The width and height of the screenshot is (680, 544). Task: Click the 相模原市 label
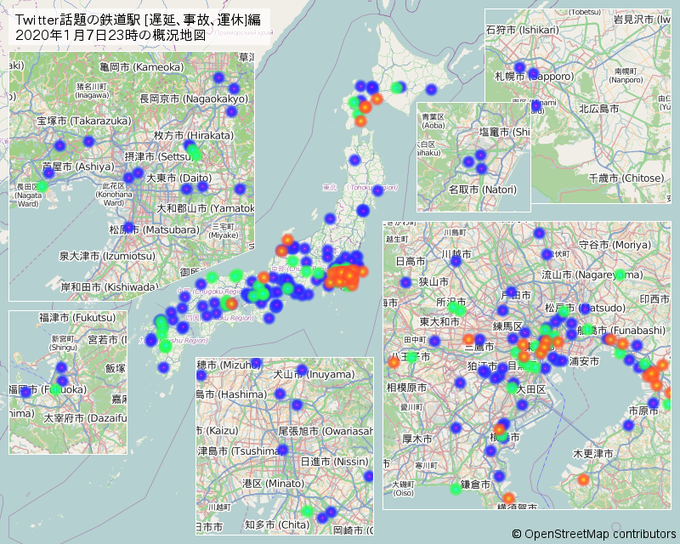[406, 387]
